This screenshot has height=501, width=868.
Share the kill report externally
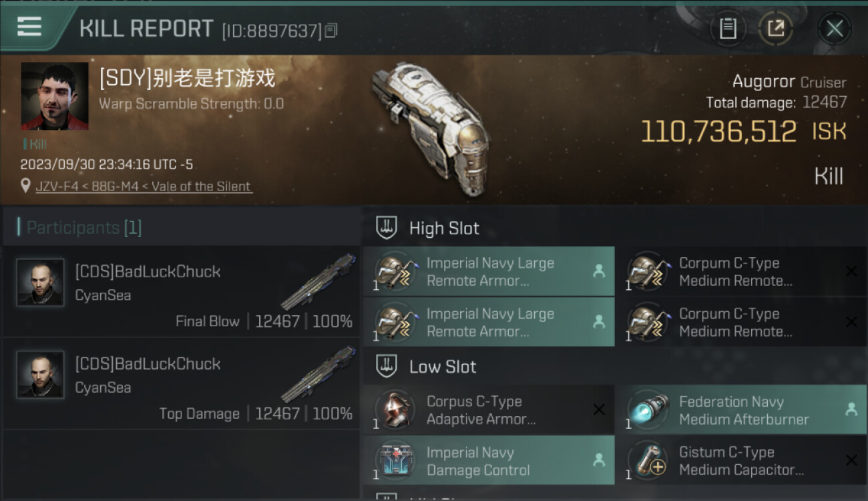coord(775,28)
